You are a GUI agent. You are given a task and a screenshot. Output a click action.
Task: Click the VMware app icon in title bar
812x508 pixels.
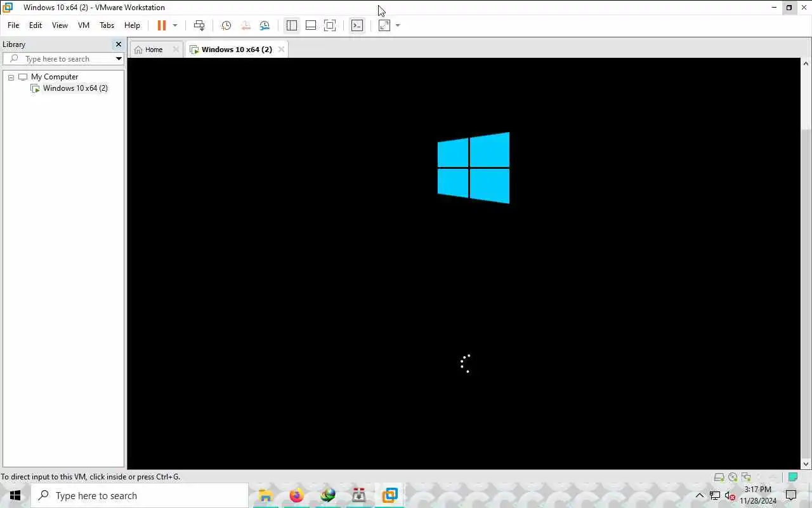8,8
